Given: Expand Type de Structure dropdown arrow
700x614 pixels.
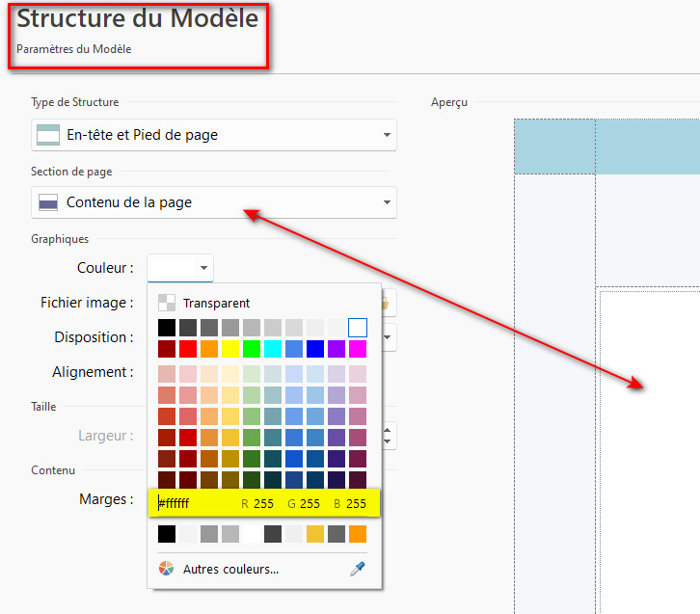Looking at the screenshot, I should (x=387, y=135).
